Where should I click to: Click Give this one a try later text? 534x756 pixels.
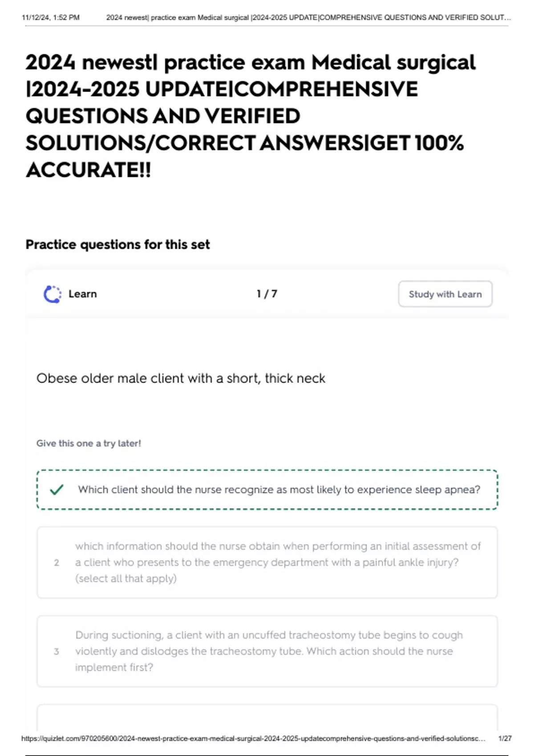[89, 443]
